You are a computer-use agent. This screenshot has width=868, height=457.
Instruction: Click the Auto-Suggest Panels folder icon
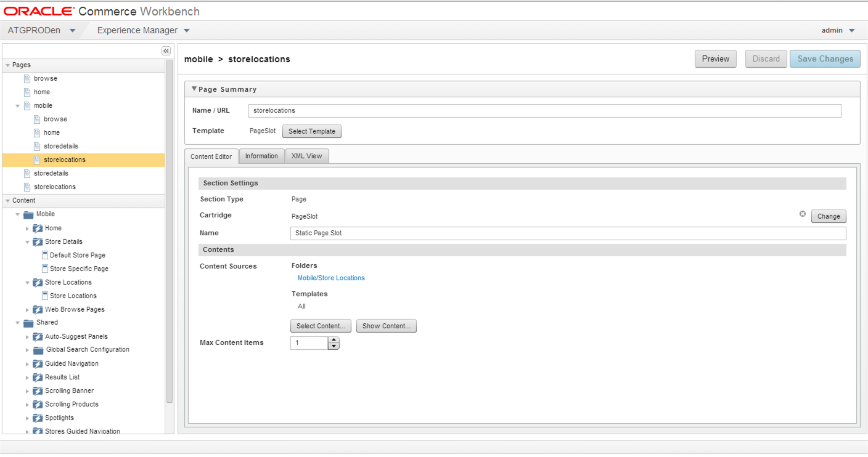[37, 336]
